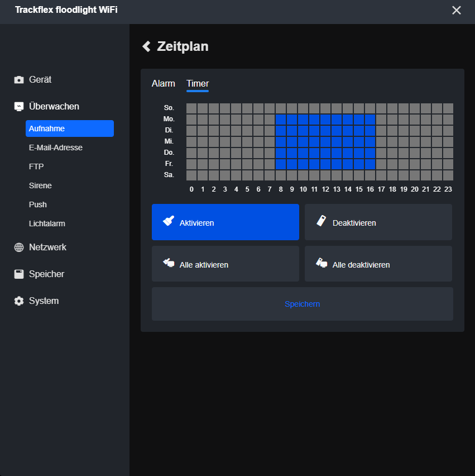Image resolution: width=475 pixels, height=476 pixels.
Task: Toggle the Saturday 23 o'clock cell
Action: click(x=448, y=175)
